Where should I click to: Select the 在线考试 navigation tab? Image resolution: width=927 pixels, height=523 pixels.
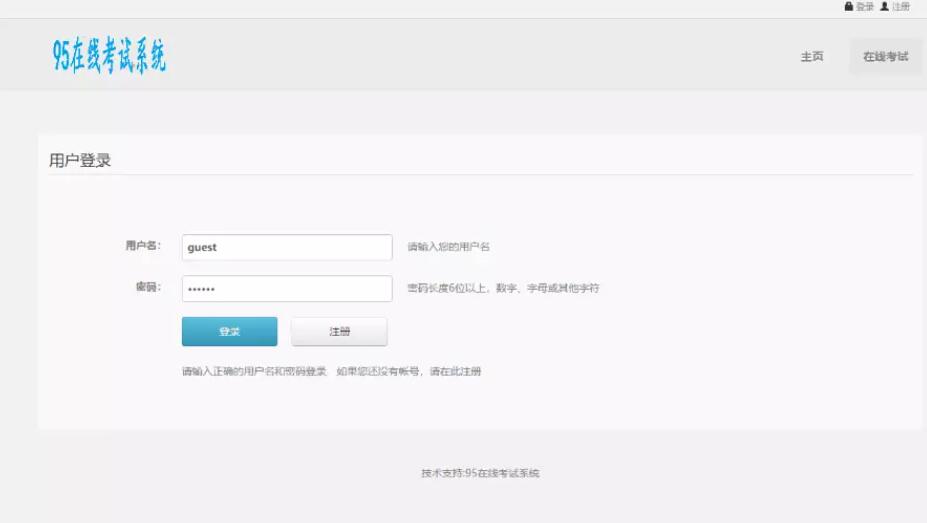[x=885, y=57]
